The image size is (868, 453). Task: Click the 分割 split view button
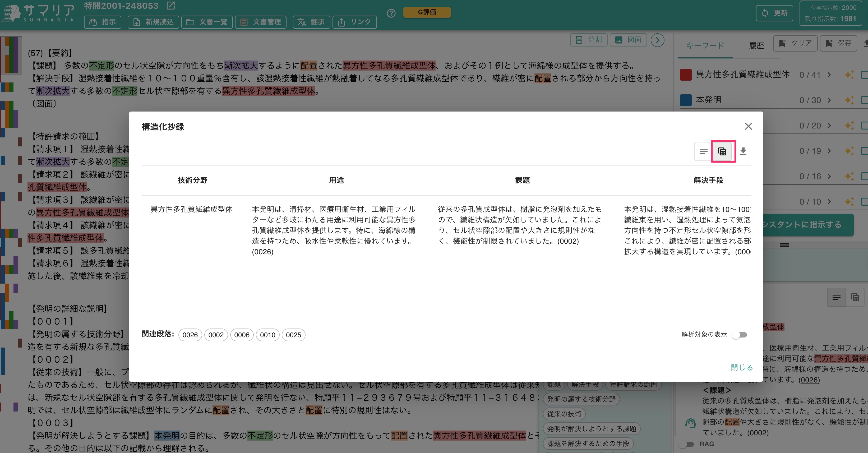[589, 40]
